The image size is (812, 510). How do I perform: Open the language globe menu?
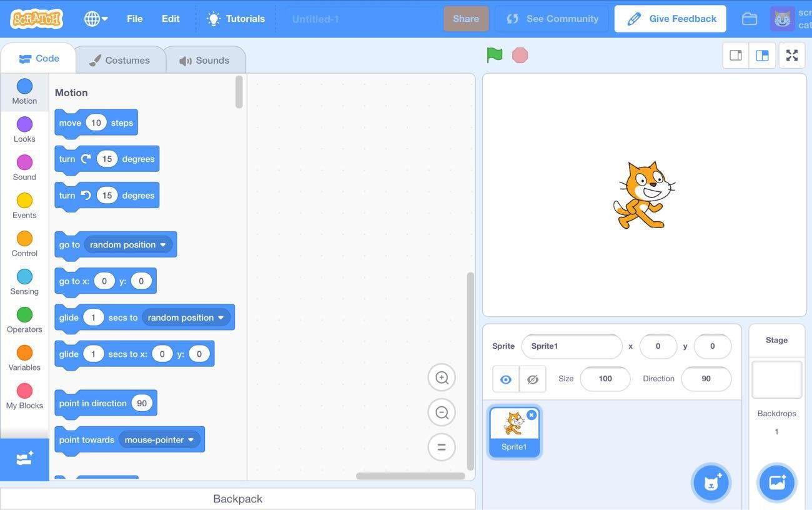click(x=96, y=19)
